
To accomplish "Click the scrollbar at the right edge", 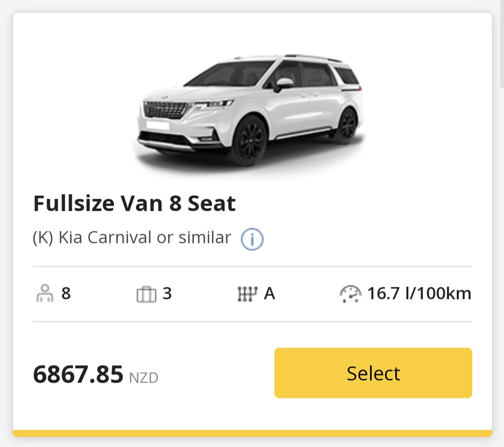I will click(x=501, y=47).
